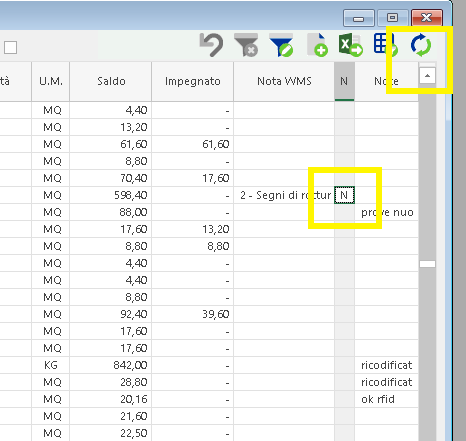Tick the empty checkbox in toolbar
This screenshot has height=441, width=466.
pyautogui.click(x=10, y=47)
